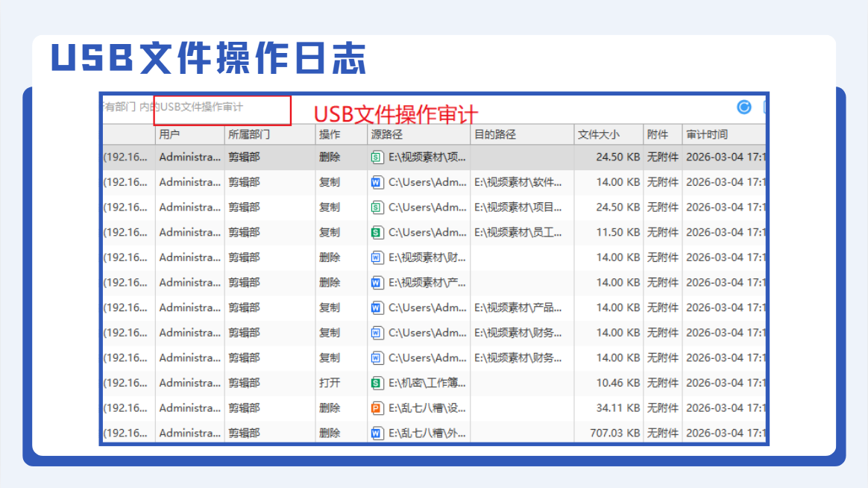The width and height of the screenshot is (868, 488).
Task: Sort by the 用户 column header
Action: point(190,134)
